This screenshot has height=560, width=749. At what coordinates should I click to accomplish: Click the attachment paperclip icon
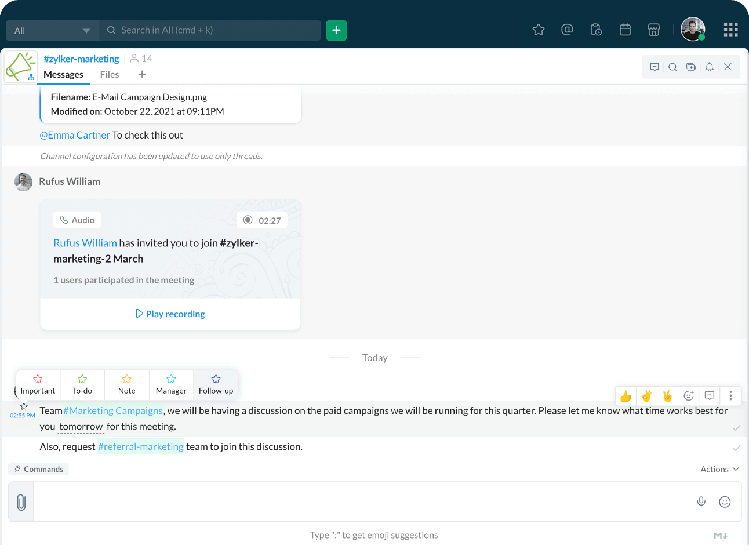pos(21,502)
